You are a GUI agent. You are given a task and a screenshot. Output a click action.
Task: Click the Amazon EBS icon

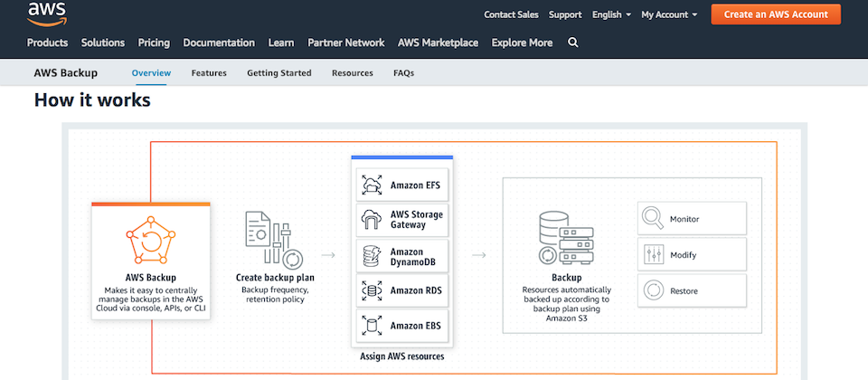(x=372, y=325)
